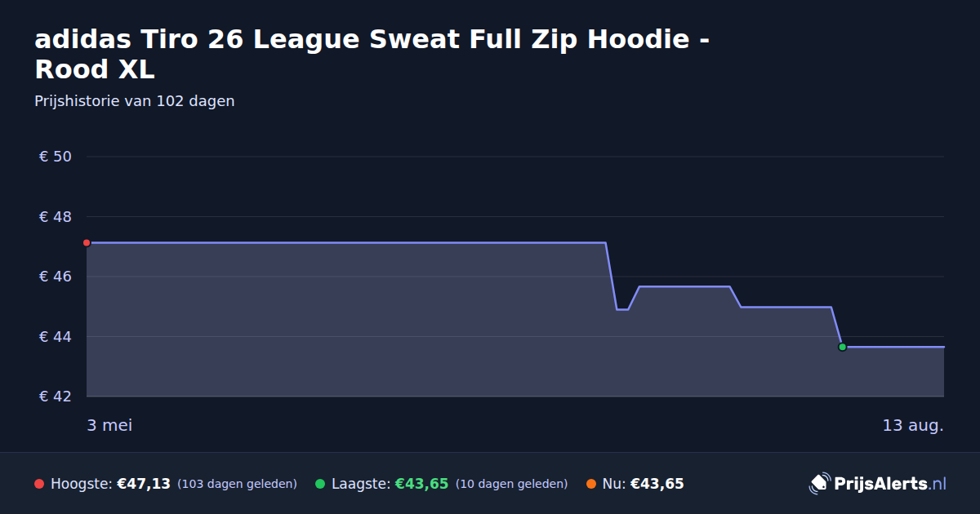Click the Hoogste €47,13 price value
The image size is (980, 514).
144,484
